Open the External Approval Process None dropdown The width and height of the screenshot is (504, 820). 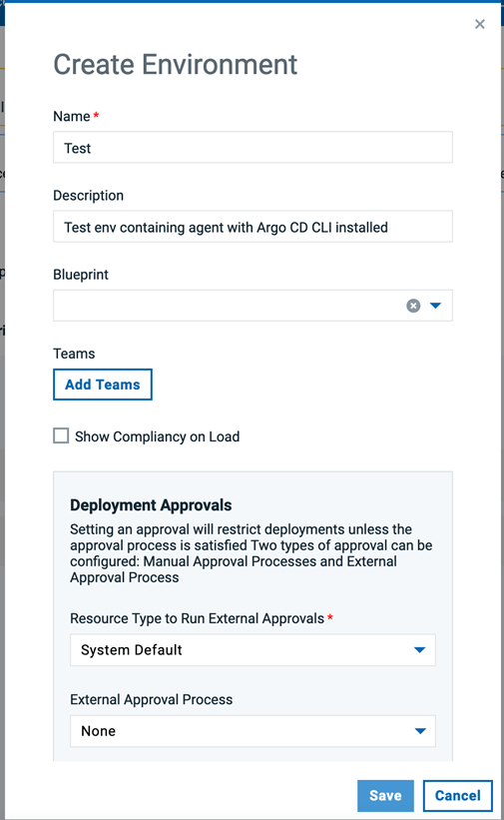252,731
